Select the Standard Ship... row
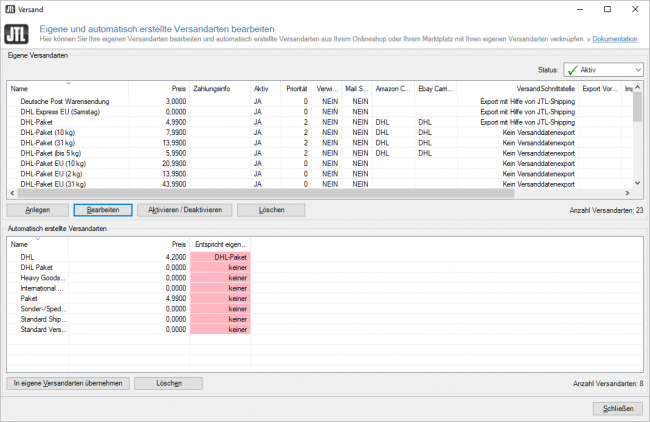 [x=129, y=320]
